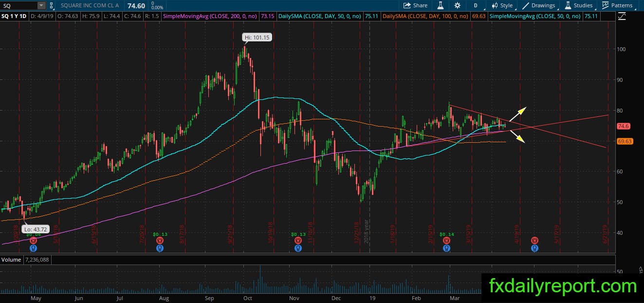The image size is (644, 303).
Task: Click the blue lightbulb icon under $0.14
Action: [x=446, y=248]
